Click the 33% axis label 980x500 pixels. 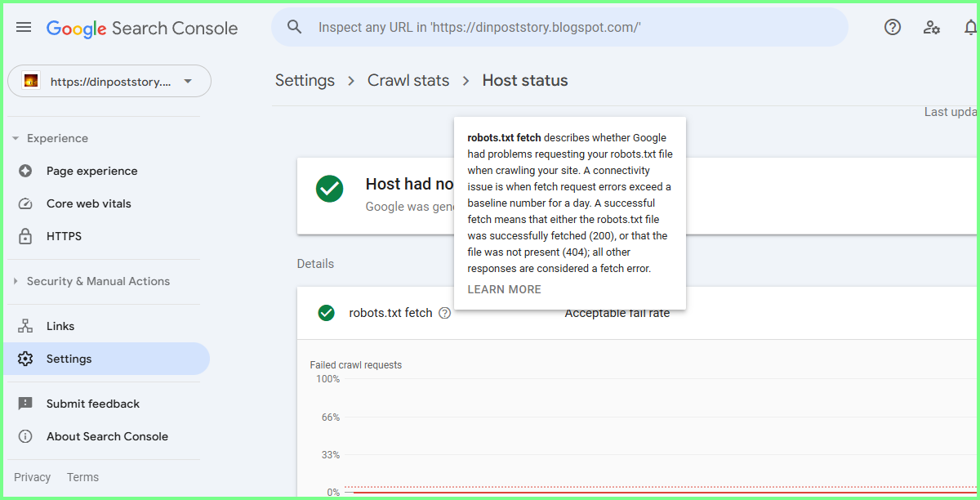pyautogui.click(x=331, y=455)
